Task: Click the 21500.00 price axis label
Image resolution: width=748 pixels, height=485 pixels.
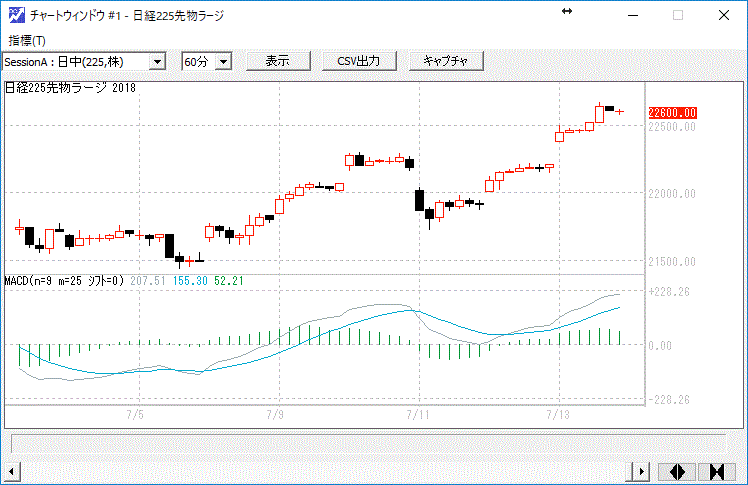Action: (672, 262)
